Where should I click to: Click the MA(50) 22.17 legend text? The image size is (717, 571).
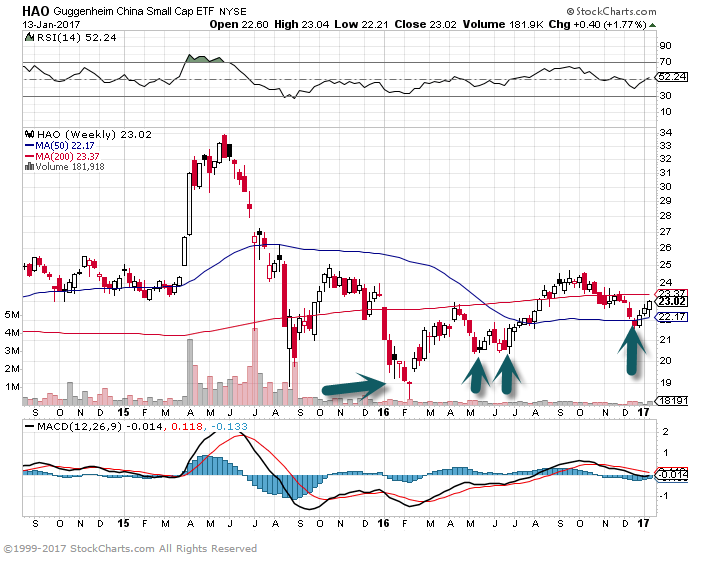(x=65, y=146)
